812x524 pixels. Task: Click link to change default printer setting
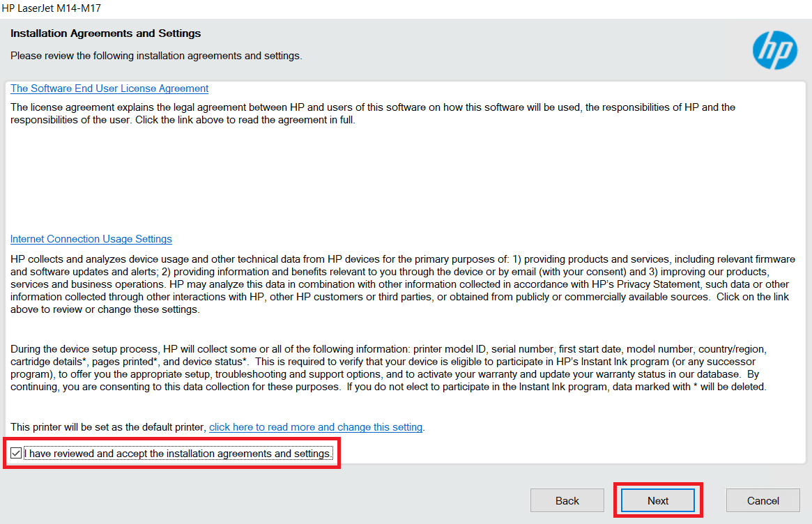coord(316,427)
